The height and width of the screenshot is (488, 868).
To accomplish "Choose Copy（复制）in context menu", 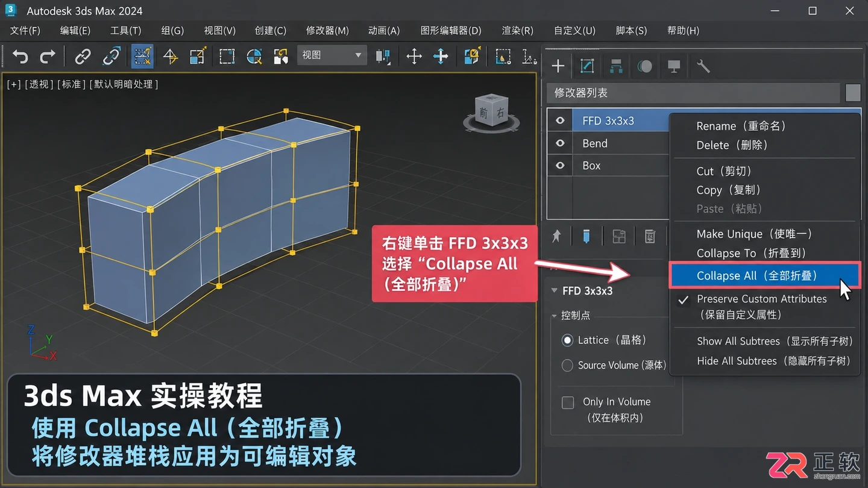I will click(x=764, y=190).
